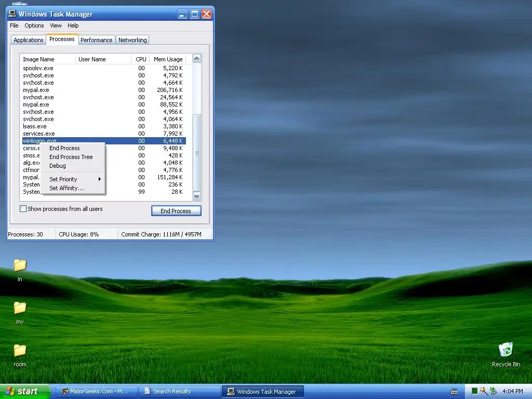The width and height of the screenshot is (532, 399).
Task: Select svchost.exe using 4,956 K
Action: (x=104, y=112)
